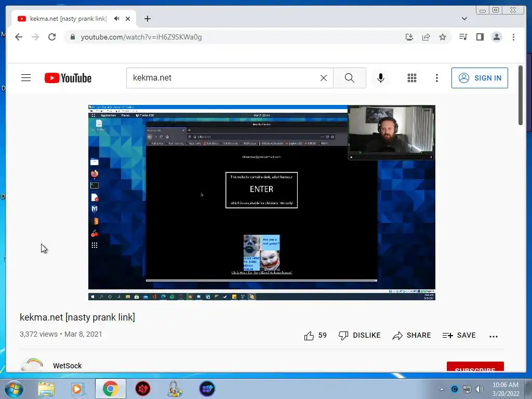Click the blue circular tray icon
The image size is (532, 399).
(x=455, y=389)
